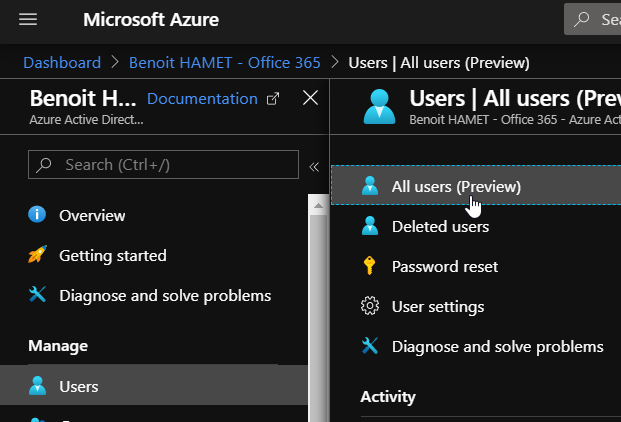Open Diagnose and solve problems in users menu

[x=497, y=347]
